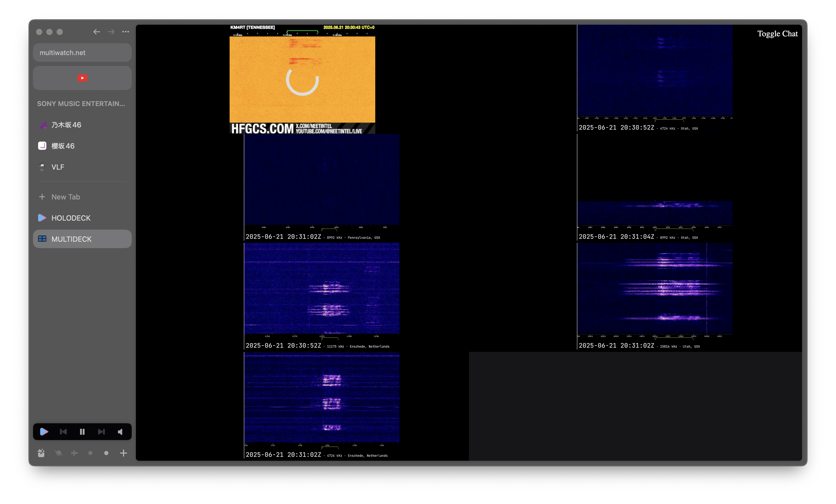
Task: Click the plus icon beside New Tab
Action: [x=42, y=197]
